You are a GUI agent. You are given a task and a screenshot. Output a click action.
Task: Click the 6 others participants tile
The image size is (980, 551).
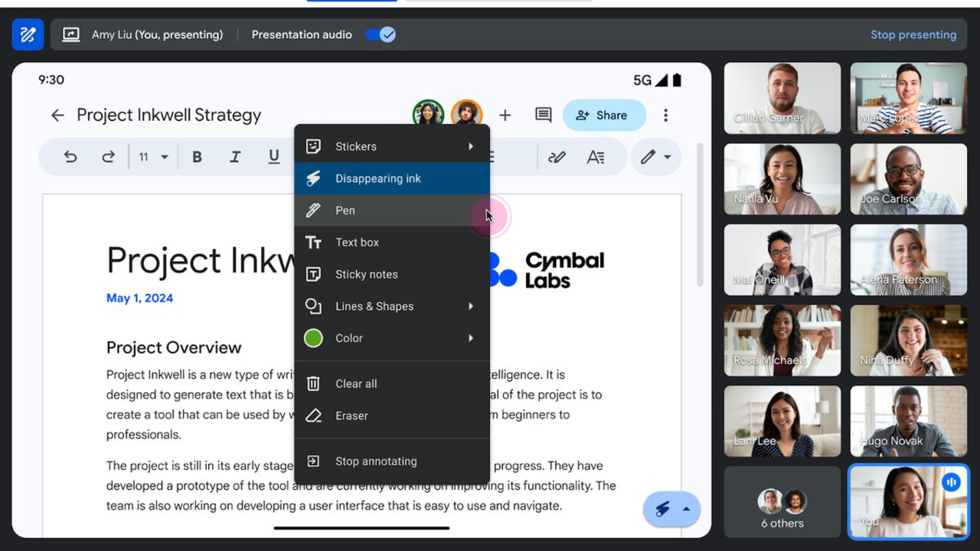tap(782, 501)
